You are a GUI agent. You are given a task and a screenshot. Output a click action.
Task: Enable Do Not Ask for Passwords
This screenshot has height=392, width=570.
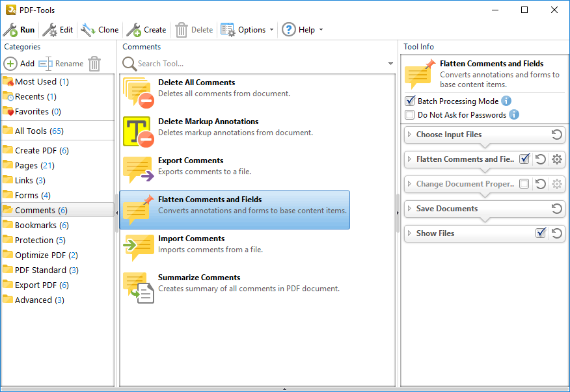tap(410, 115)
